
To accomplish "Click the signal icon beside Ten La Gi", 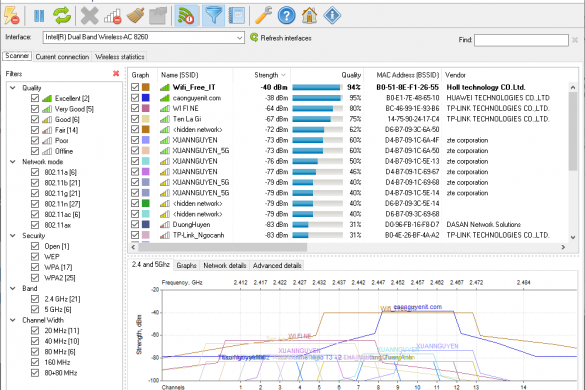I will pyautogui.click(x=165, y=119).
